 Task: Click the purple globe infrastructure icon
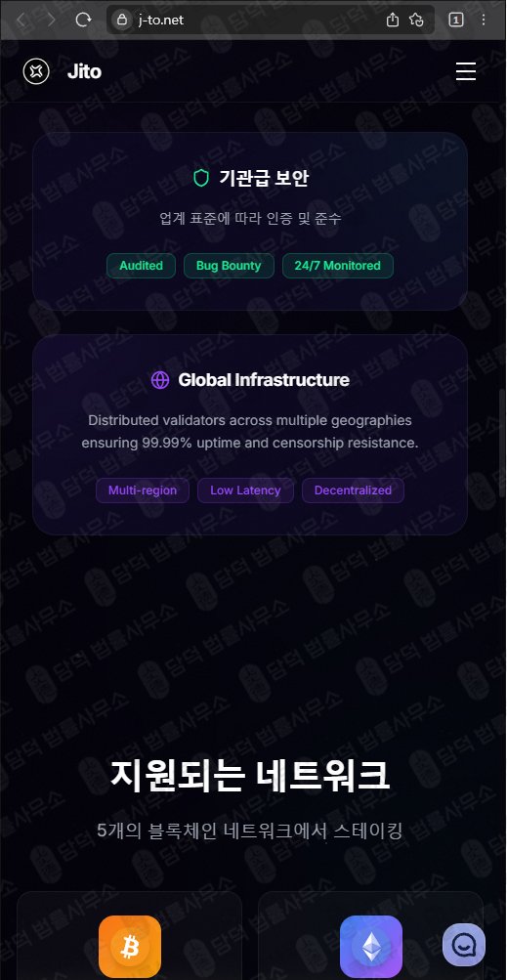(x=160, y=380)
